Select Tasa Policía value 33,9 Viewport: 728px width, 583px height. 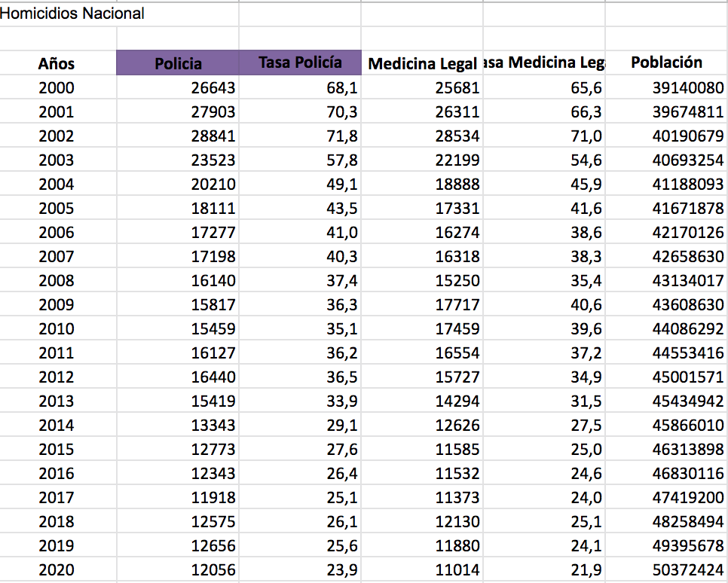[300, 401]
